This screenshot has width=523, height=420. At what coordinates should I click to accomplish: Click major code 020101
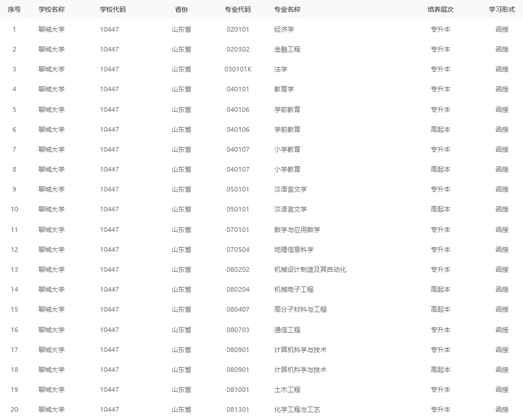pos(238,29)
